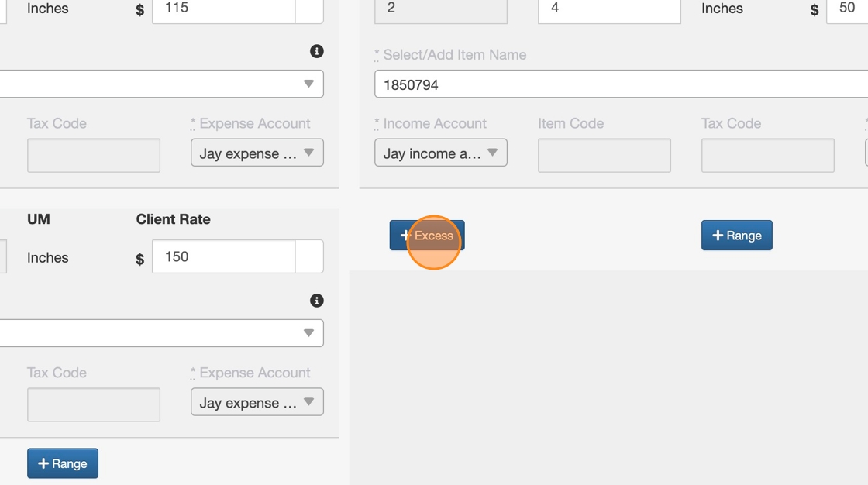Click the range field containing 4

coord(608,9)
